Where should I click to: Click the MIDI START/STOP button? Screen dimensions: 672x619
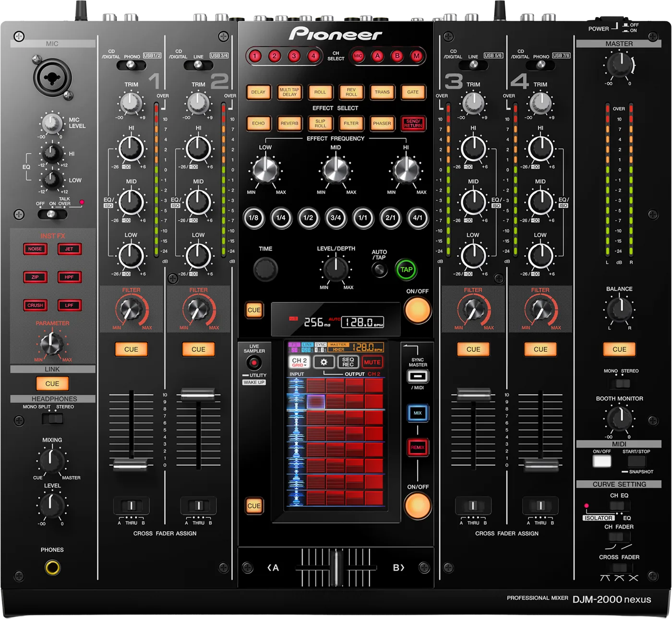pos(636,461)
